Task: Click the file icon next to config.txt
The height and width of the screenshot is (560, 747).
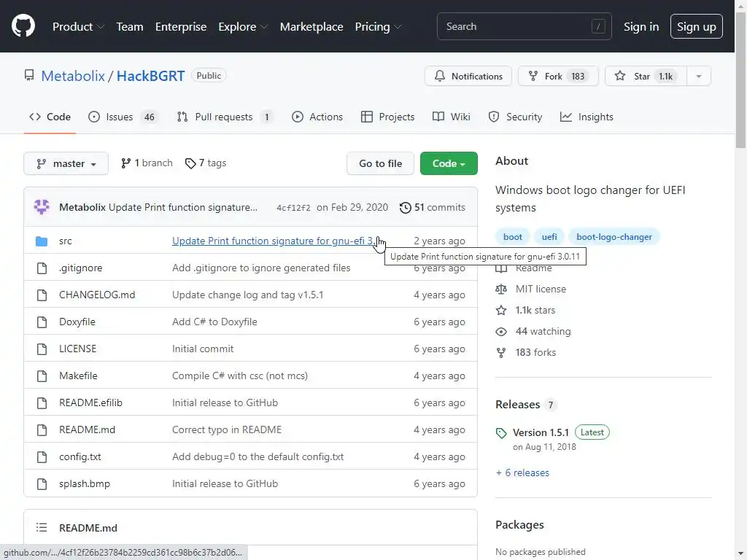Action: (42, 456)
